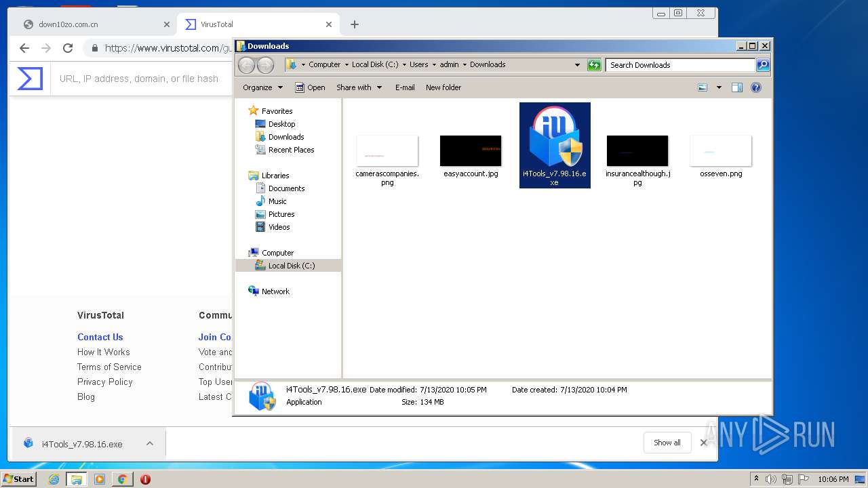This screenshot has height=488, width=868.
Task: Open Privacy Policy link
Action: (x=104, y=382)
